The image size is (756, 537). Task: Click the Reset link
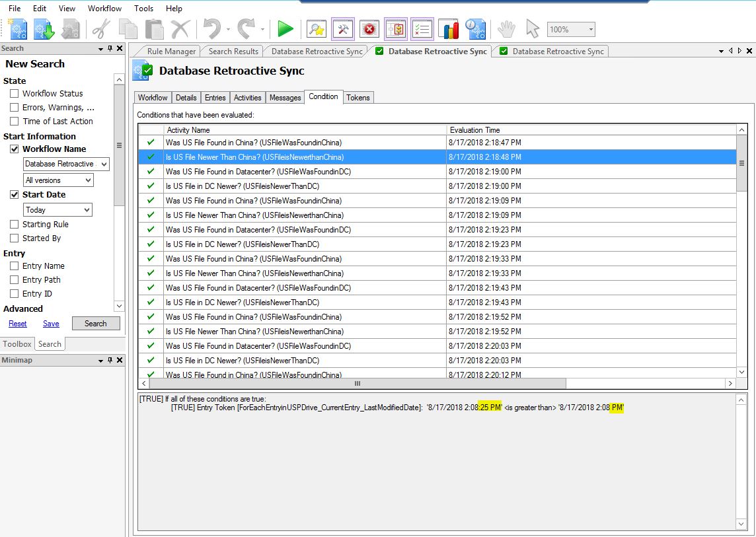pyautogui.click(x=18, y=324)
